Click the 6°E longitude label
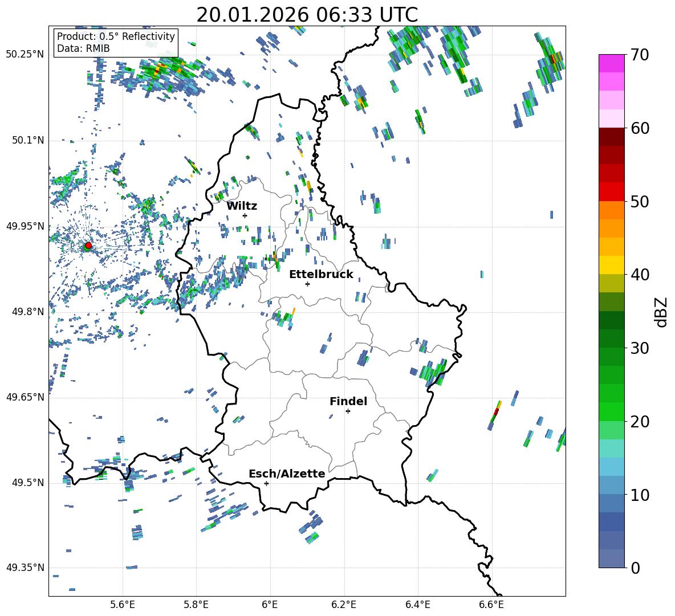This screenshot has height=616, width=675. pos(270,605)
